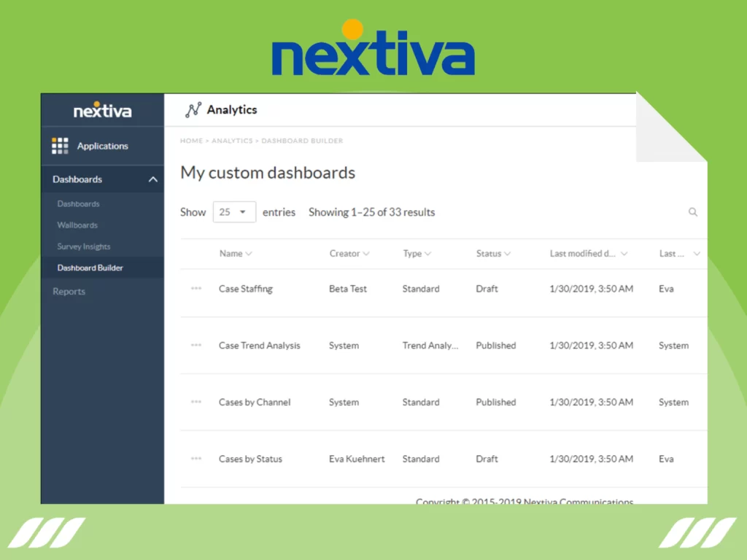
Task: Open the Name column sort dropdown
Action: pos(248,253)
